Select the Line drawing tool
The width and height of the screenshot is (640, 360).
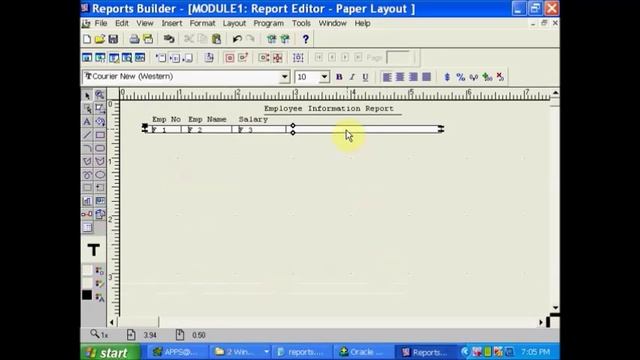coord(87,135)
